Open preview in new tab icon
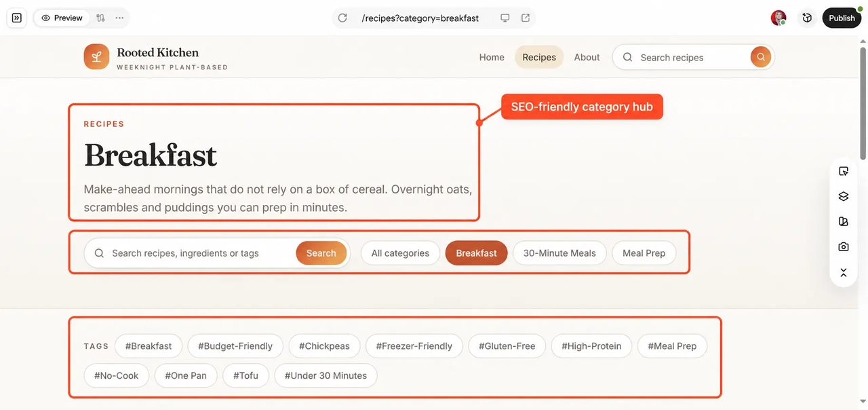Viewport: 868px width, 410px height. pyautogui.click(x=526, y=18)
